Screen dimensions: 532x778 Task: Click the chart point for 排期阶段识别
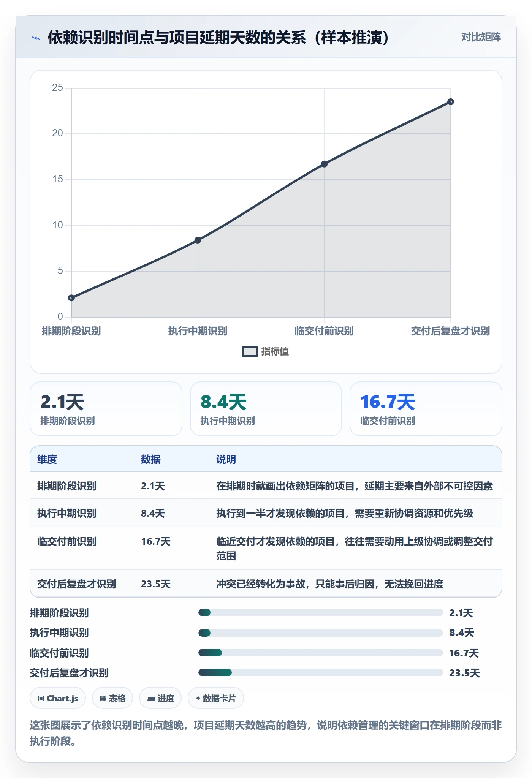click(x=71, y=298)
